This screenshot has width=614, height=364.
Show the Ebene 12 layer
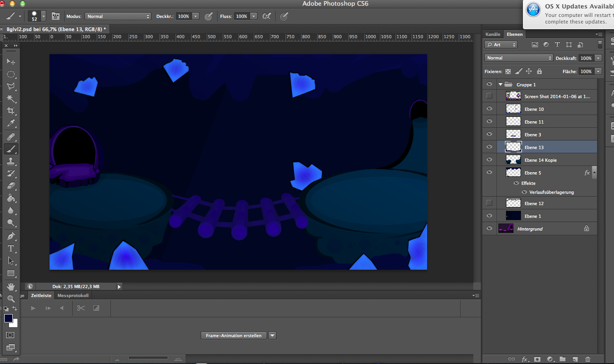point(489,203)
